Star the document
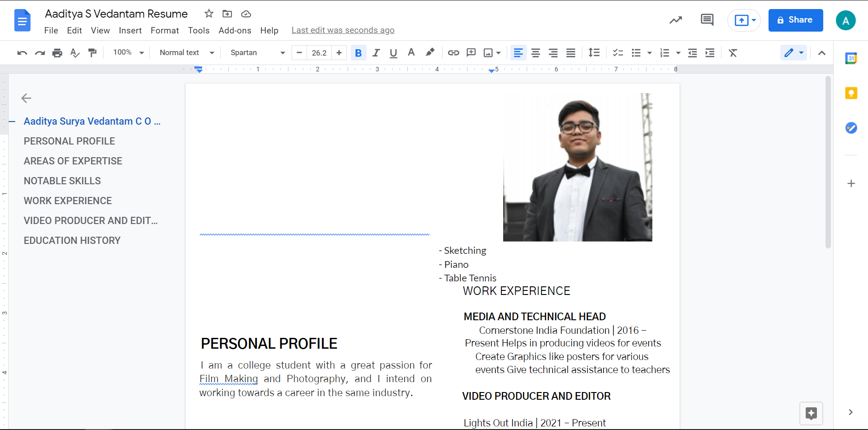Screen dimensions: 868x430 208,14
